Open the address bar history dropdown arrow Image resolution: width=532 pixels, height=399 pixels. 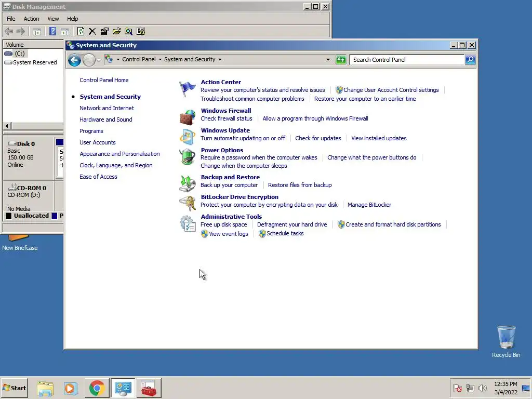tap(328, 60)
